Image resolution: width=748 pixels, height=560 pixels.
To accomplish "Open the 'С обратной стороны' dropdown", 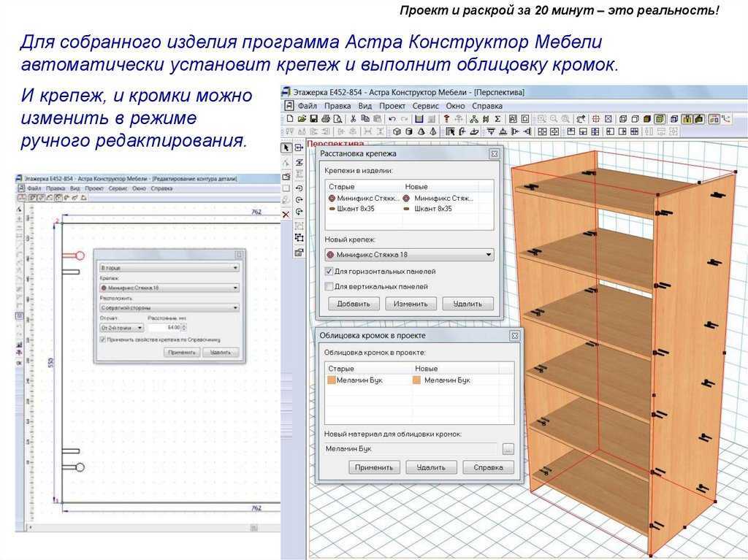I will [x=169, y=307].
